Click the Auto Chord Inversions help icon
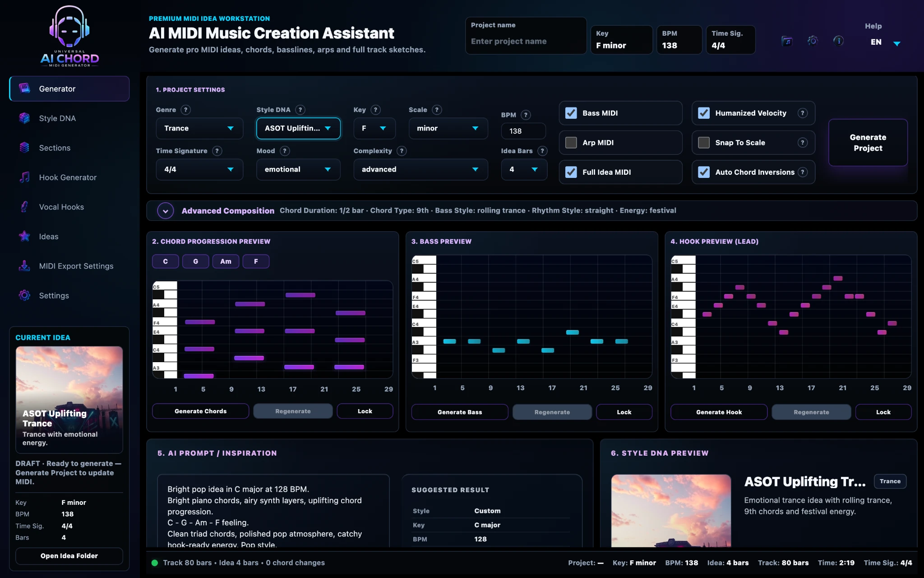Image resolution: width=924 pixels, height=578 pixels. pyautogui.click(x=803, y=172)
